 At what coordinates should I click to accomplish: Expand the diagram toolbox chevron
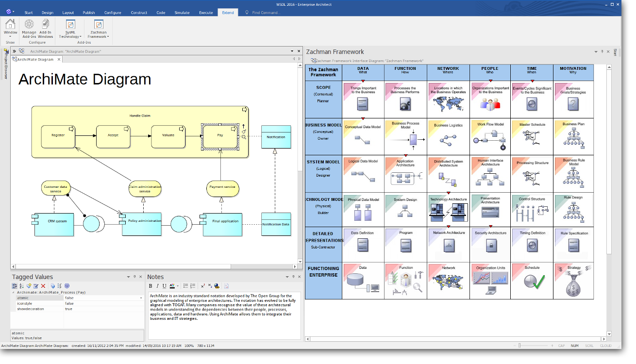click(x=14, y=51)
